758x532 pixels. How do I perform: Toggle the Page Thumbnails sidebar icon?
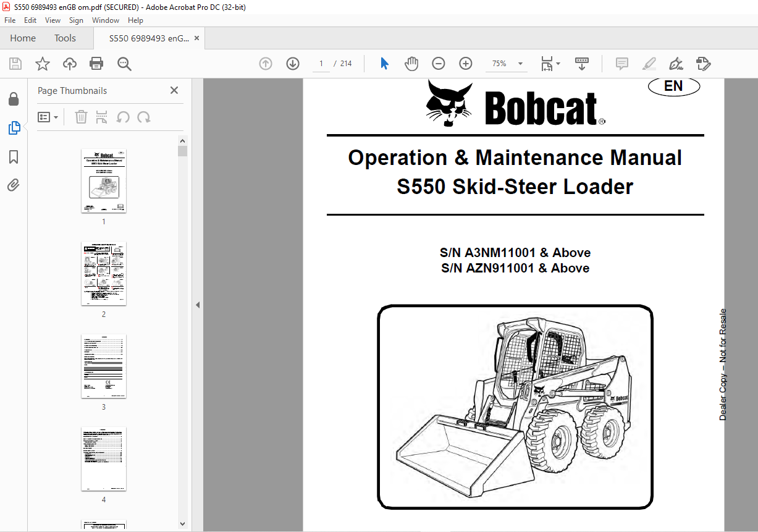pyautogui.click(x=14, y=128)
